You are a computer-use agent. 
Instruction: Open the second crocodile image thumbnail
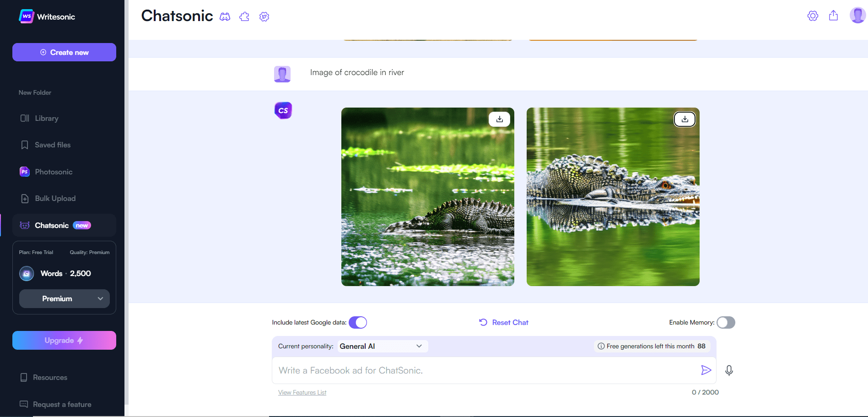tap(613, 197)
